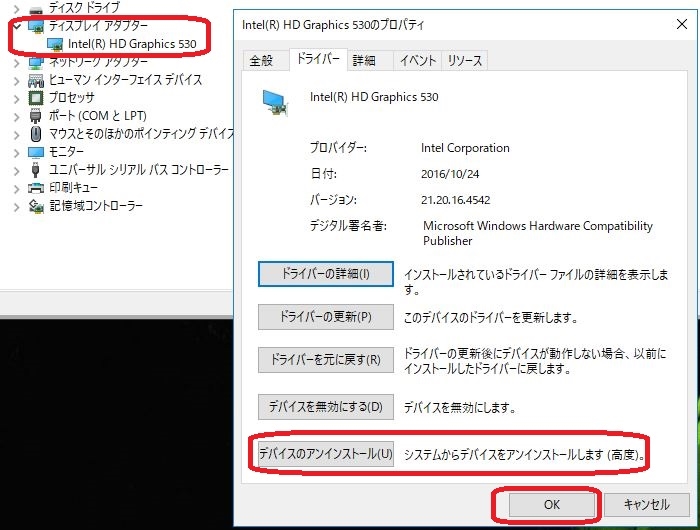Viewport: 700px width, 530px height.
Task: Close the Intel HD Graphics 530 properties dialog
Action: 682,24
